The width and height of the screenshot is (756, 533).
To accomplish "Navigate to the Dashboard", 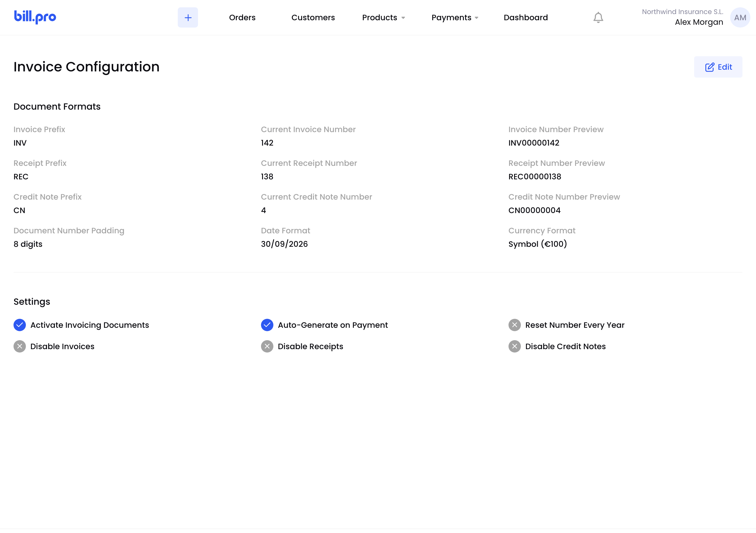I will click(525, 17).
